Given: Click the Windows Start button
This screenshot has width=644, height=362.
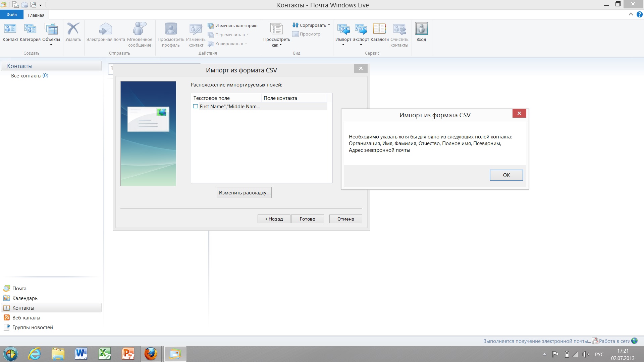Looking at the screenshot, I should tap(11, 354).
